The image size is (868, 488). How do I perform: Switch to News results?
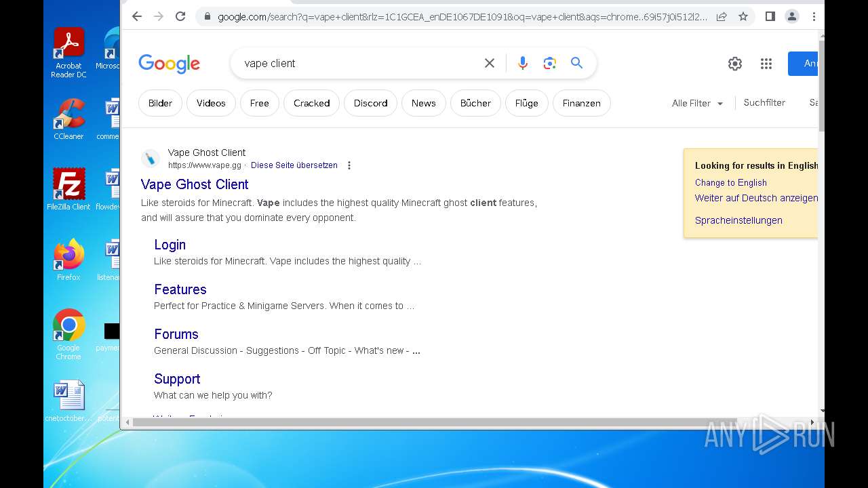[423, 103]
